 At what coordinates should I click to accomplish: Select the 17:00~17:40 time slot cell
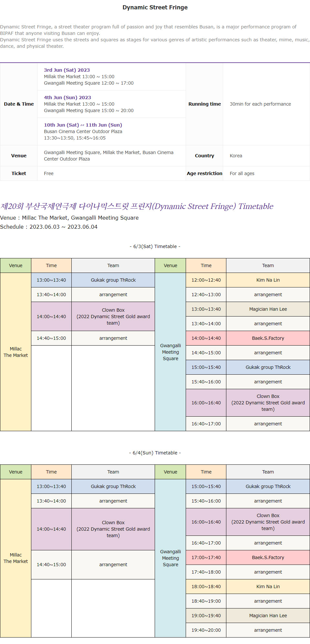(206, 557)
